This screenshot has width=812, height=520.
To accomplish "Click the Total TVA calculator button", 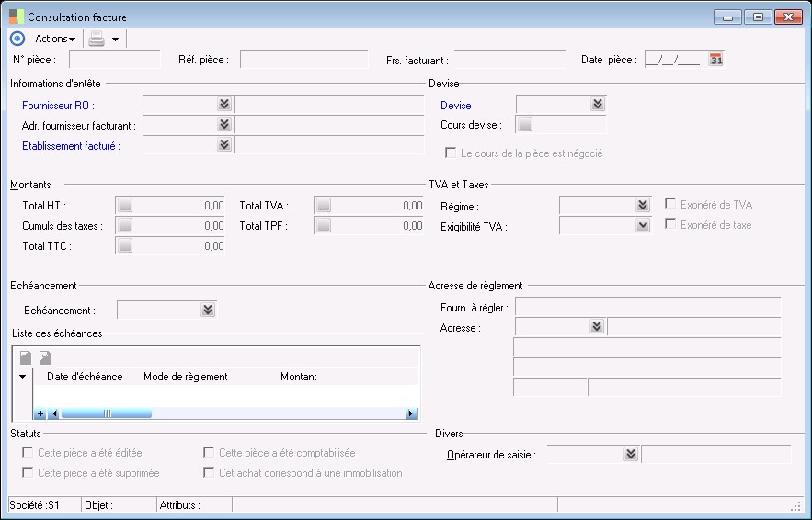I will pos(324,206).
